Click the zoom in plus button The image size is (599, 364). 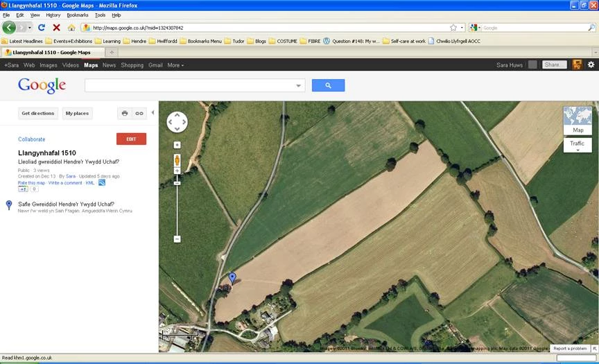coord(177,171)
